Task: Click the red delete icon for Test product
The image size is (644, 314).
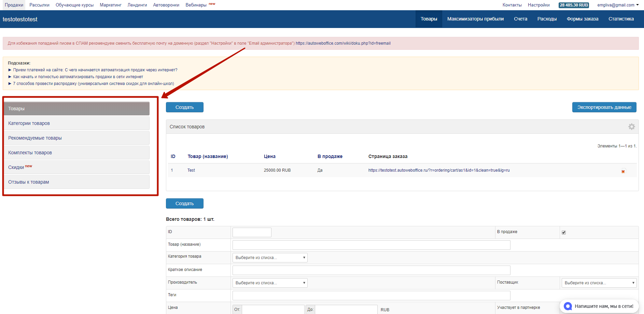Action: point(623,172)
